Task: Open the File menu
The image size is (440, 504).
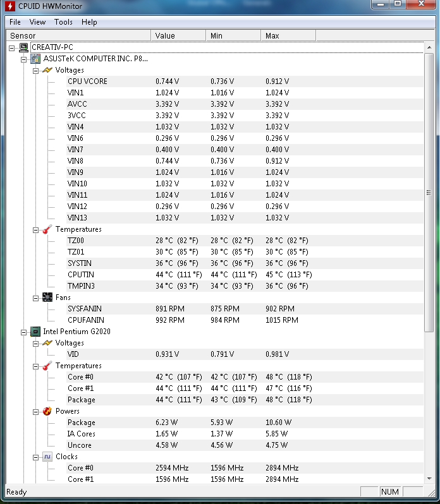Action: (x=15, y=22)
